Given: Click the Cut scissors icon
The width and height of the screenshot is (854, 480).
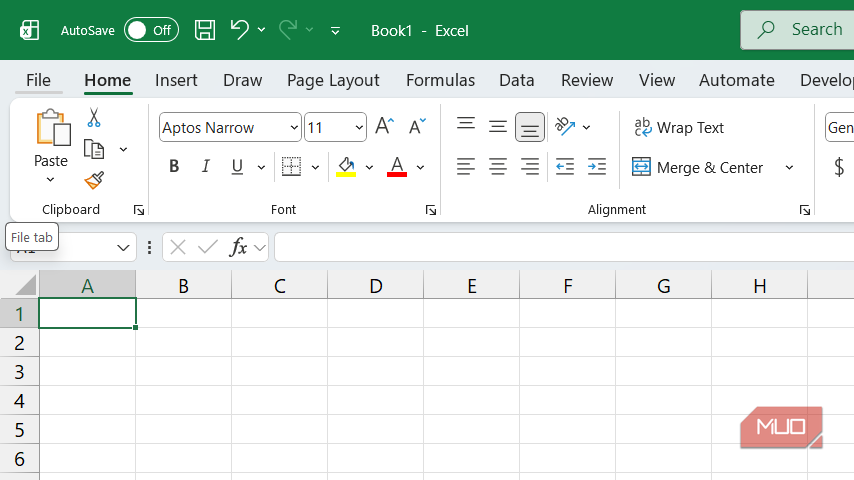Looking at the screenshot, I should point(94,117).
